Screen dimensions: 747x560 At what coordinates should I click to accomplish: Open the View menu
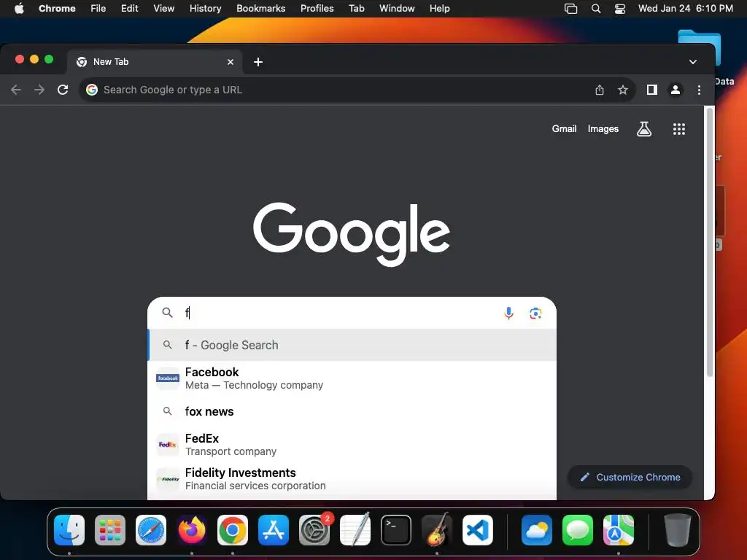164,9
